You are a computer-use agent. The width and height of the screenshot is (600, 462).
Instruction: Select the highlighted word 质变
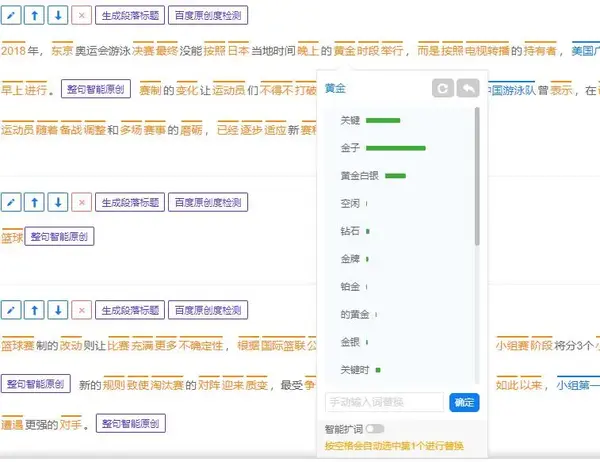(256, 385)
